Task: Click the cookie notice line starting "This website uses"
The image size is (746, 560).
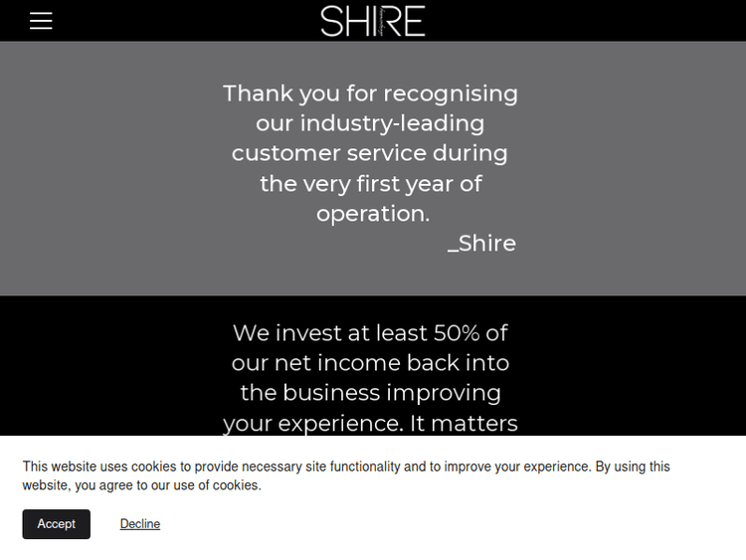Action: (x=346, y=467)
